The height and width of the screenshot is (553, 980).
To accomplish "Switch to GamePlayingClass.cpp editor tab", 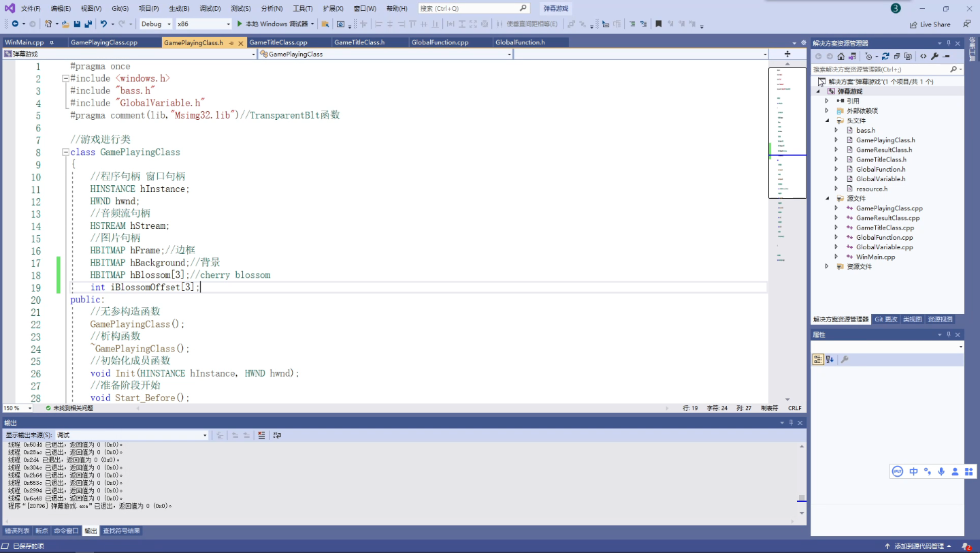I will pyautogui.click(x=104, y=42).
